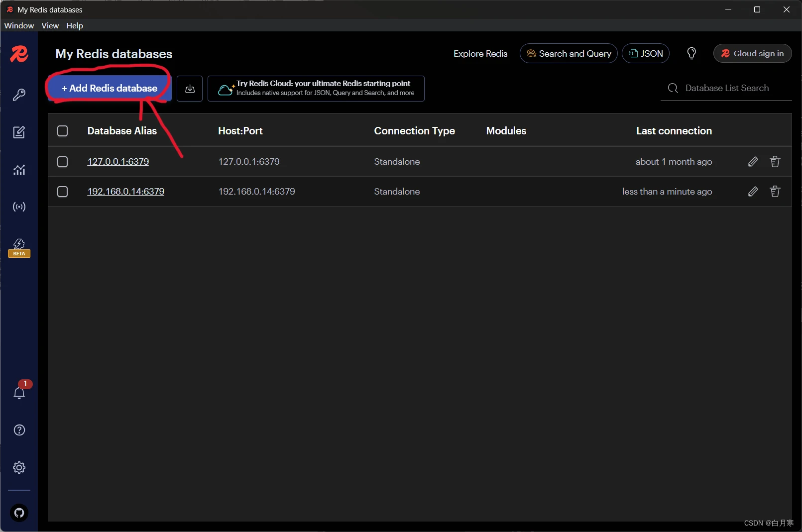Open the 192.168.0.14:6379 database alias link

pyautogui.click(x=126, y=192)
